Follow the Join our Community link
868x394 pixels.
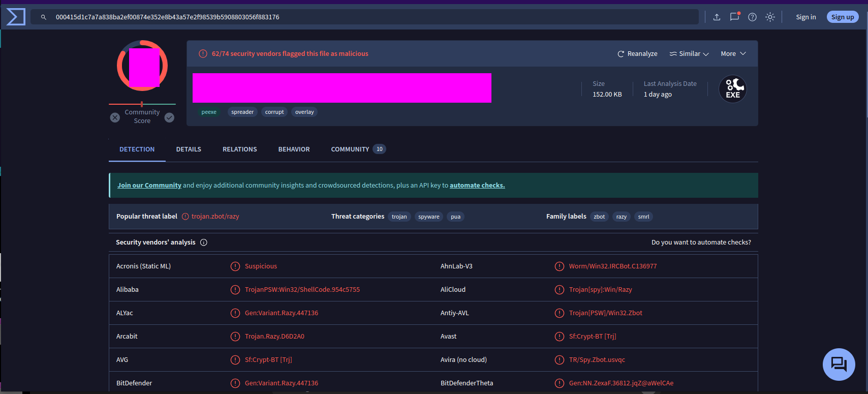click(149, 186)
